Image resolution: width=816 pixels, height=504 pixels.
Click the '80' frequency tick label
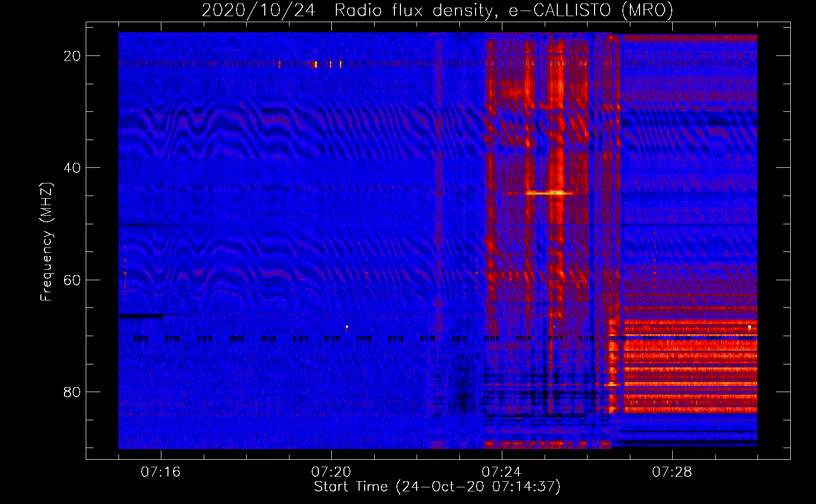coord(72,392)
